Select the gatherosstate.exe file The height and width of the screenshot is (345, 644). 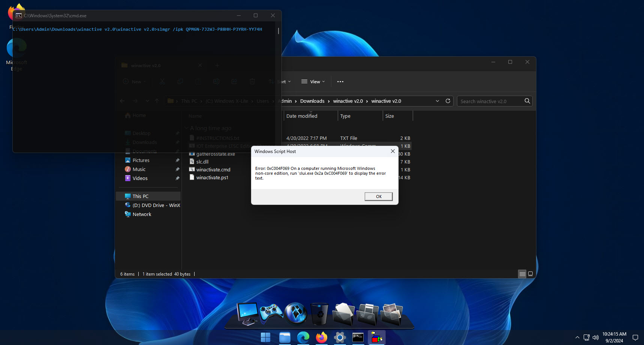tap(216, 154)
